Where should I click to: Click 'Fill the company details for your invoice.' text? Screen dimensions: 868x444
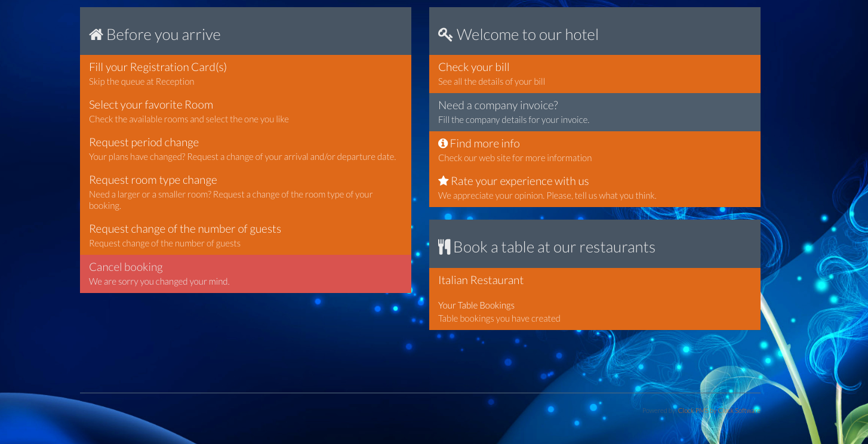513,120
